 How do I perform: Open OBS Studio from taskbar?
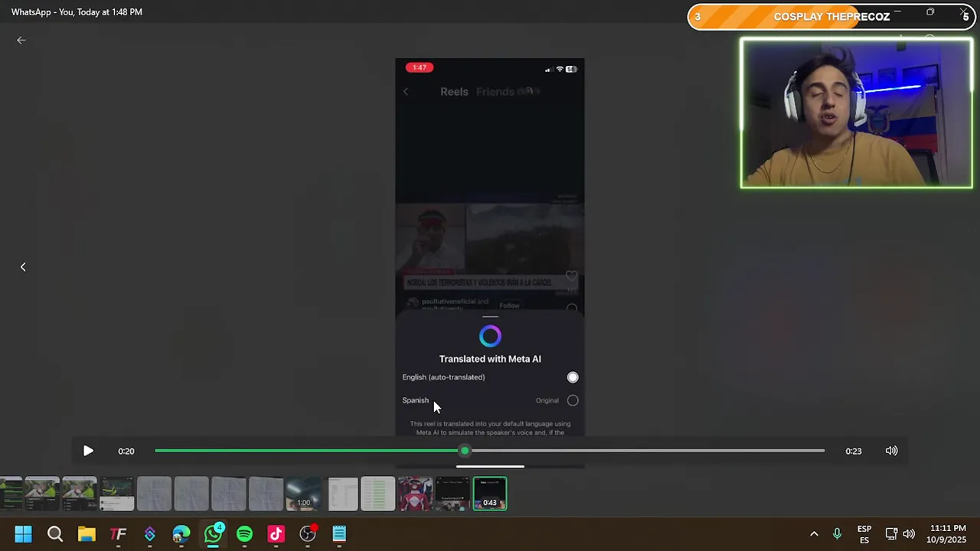308,534
